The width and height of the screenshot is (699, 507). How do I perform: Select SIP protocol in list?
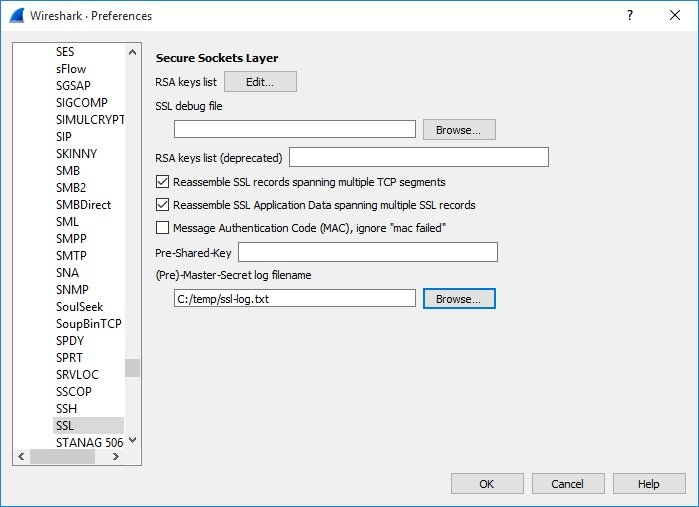tap(64, 136)
